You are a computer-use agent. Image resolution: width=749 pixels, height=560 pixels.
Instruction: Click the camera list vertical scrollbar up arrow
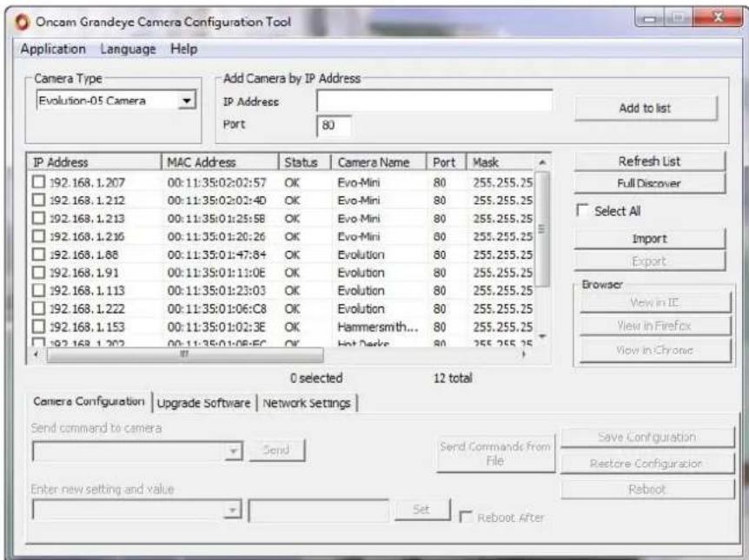(542, 163)
